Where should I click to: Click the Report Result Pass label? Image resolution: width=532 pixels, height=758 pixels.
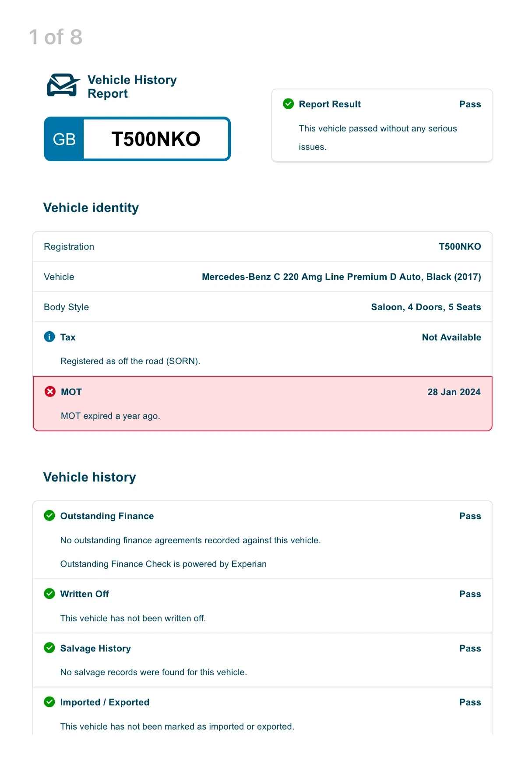click(x=470, y=104)
